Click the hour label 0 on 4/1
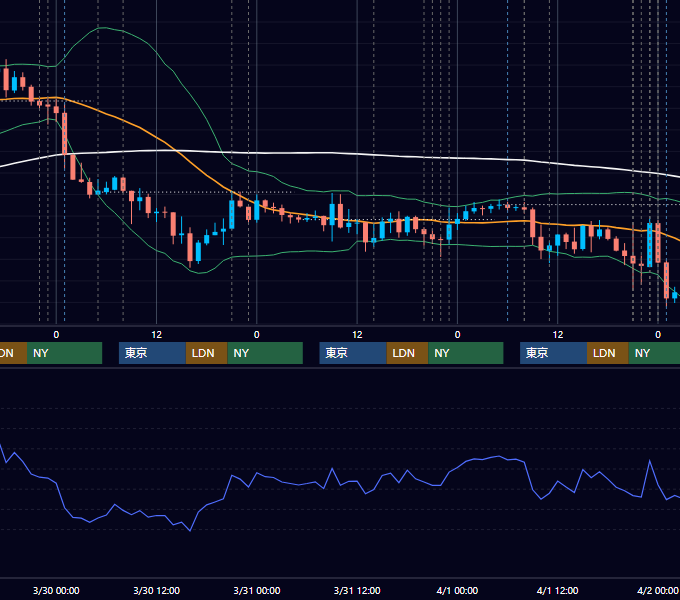The height and width of the screenshot is (600, 680). 457,335
